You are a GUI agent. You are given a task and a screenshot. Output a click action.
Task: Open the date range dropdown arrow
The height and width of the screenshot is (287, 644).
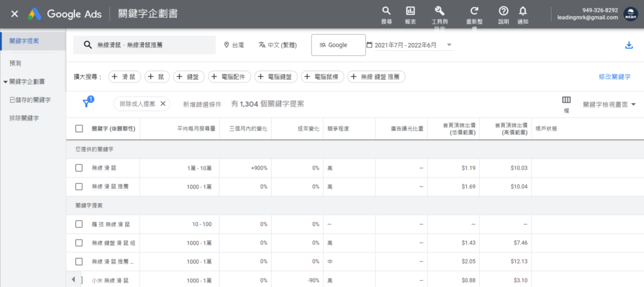(x=449, y=45)
